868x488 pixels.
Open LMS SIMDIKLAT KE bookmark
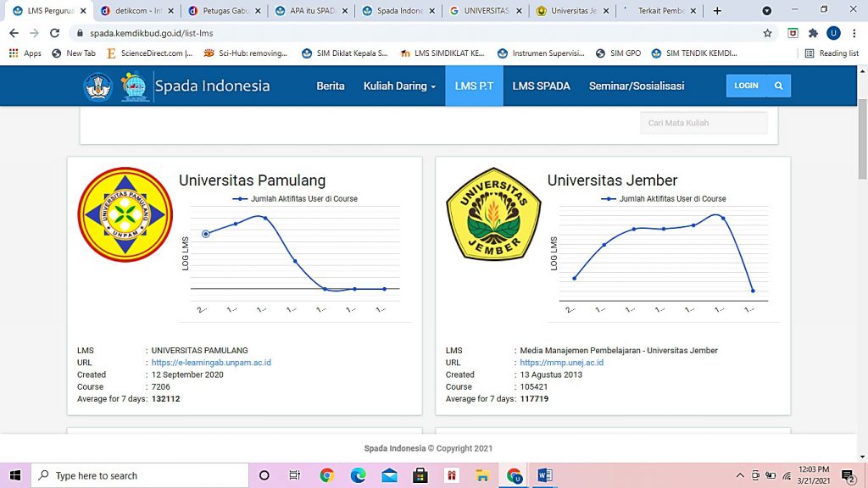[442, 53]
